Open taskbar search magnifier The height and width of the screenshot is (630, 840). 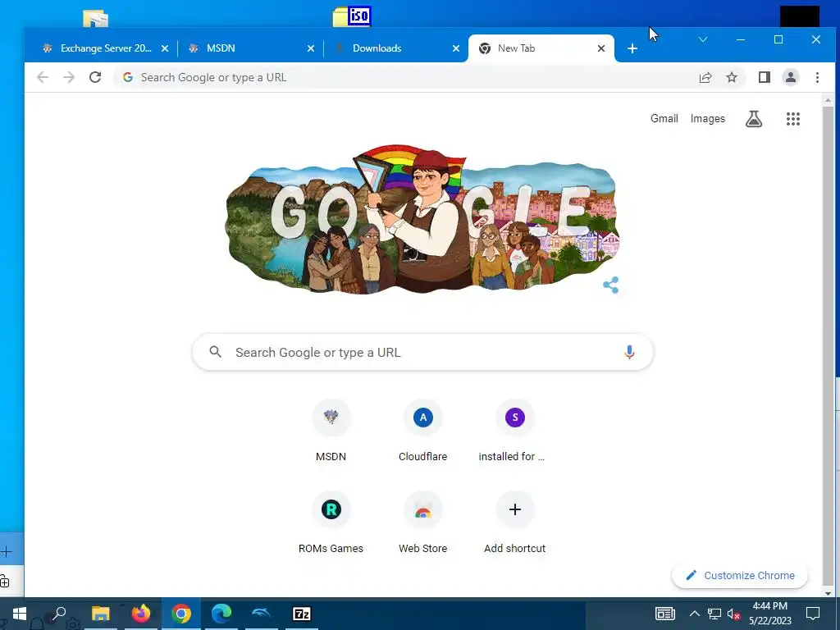click(x=59, y=613)
